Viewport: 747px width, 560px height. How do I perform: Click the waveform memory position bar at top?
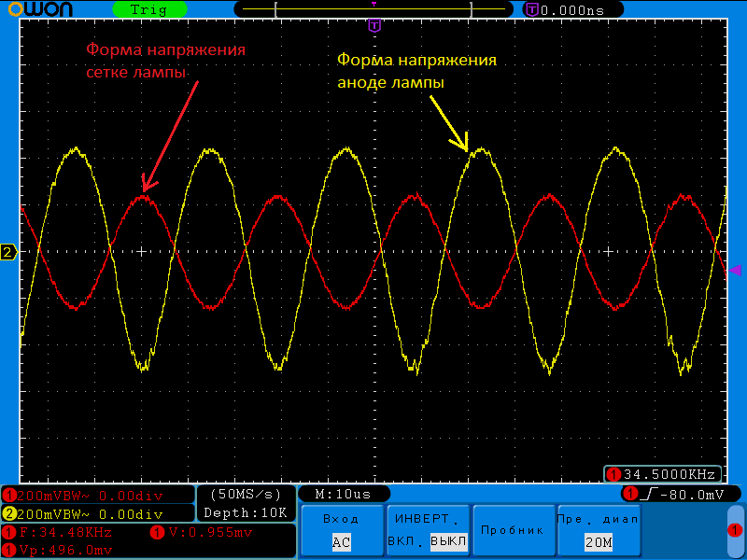(x=374, y=9)
